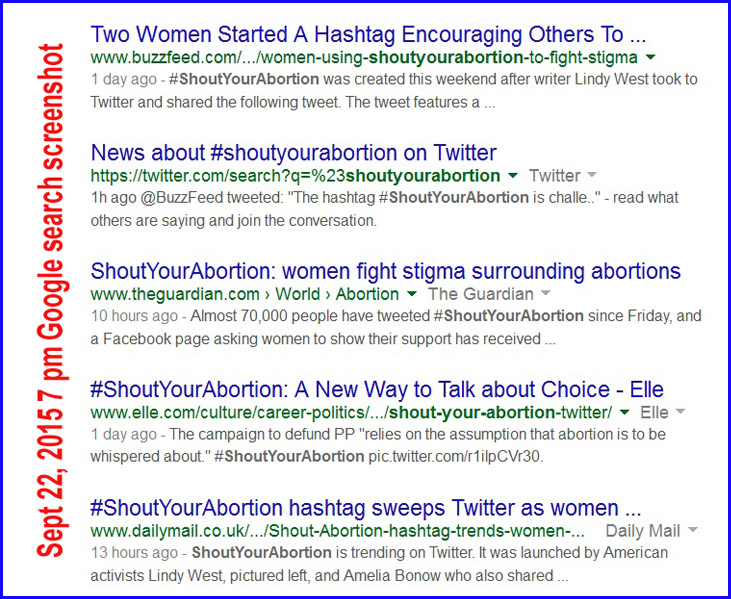The height and width of the screenshot is (599, 731).
Task: Click the green www.dailymail.co.uk URL text
Action: (x=338, y=531)
